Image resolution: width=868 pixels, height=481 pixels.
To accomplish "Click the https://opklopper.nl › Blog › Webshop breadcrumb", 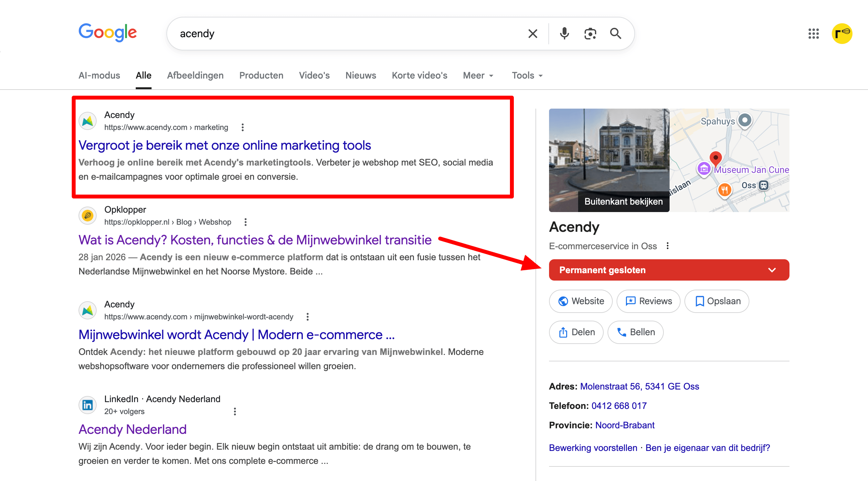I will coord(167,222).
